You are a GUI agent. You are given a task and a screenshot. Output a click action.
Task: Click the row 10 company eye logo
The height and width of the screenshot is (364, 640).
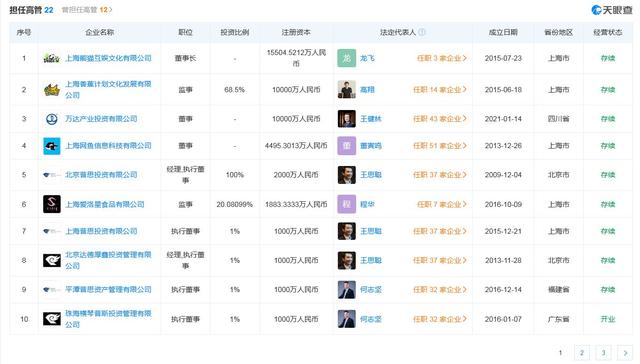[x=52, y=319]
